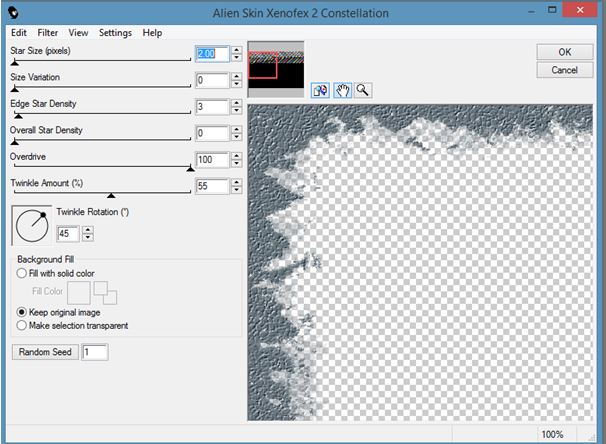Viewport: 606px width, 444px height.
Task: Toggle the original image preview icon
Action: click(320, 90)
